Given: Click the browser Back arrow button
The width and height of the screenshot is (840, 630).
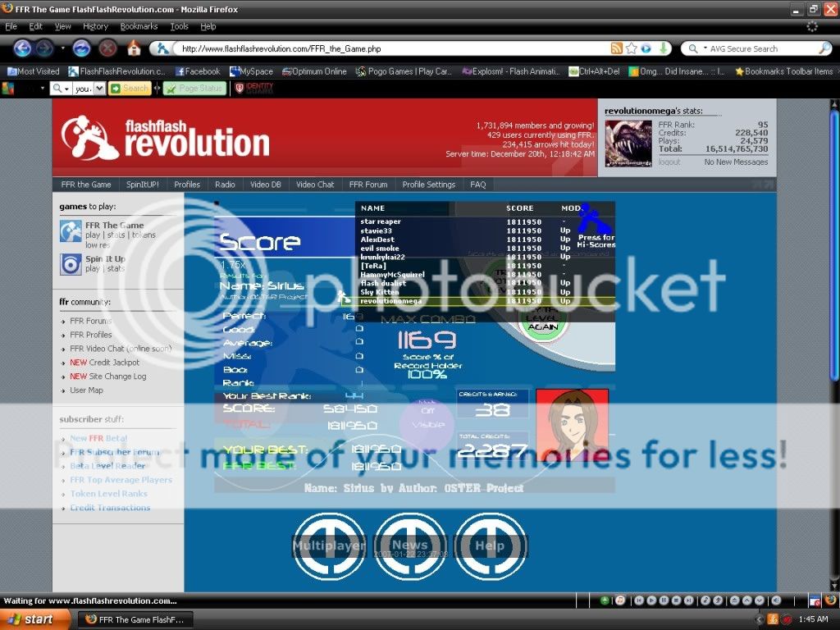Looking at the screenshot, I should [22, 48].
